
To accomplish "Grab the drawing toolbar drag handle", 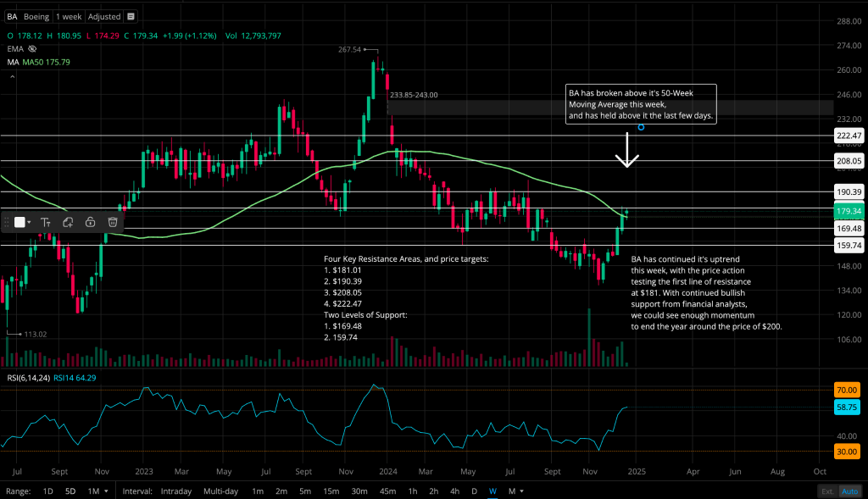I will click(x=7, y=222).
